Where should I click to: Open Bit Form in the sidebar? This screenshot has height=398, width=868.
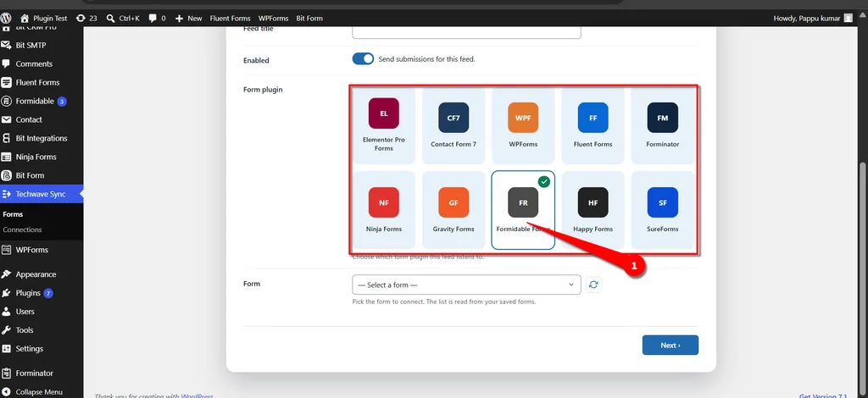click(x=42, y=175)
